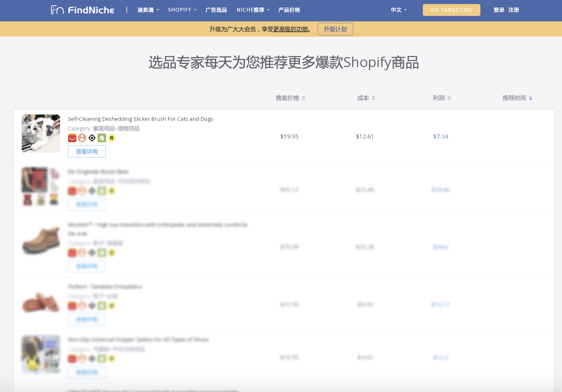Click the black target crosshair icon
Image resolution: width=562 pixels, height=392 pixels.
(92, 138)
